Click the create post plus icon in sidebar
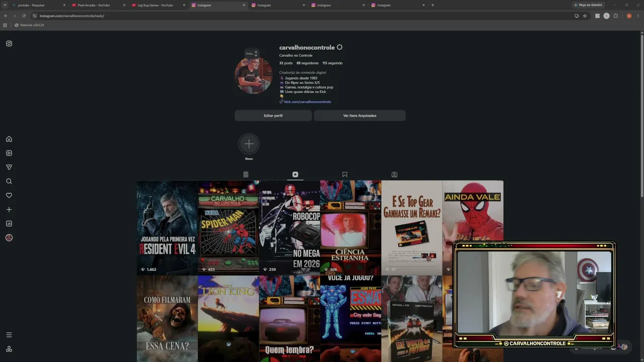The image size is (644, 362). click(x=9, y=210)
